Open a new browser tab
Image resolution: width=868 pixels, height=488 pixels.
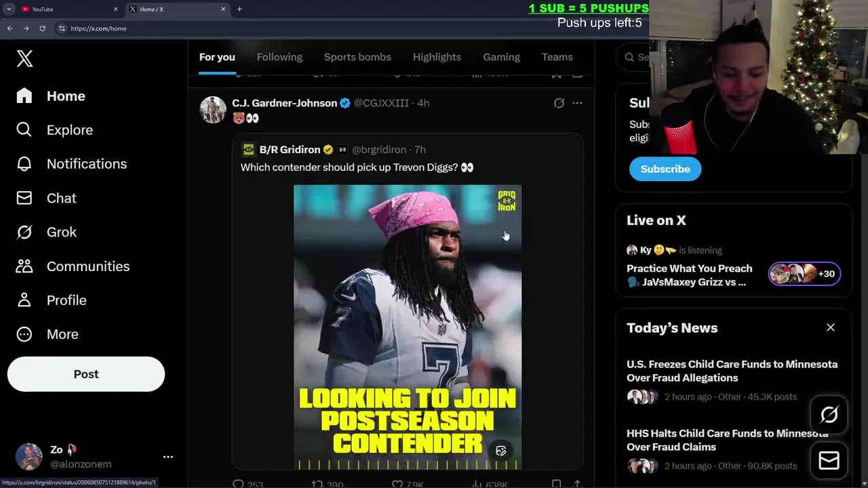(x=239, y=9)
